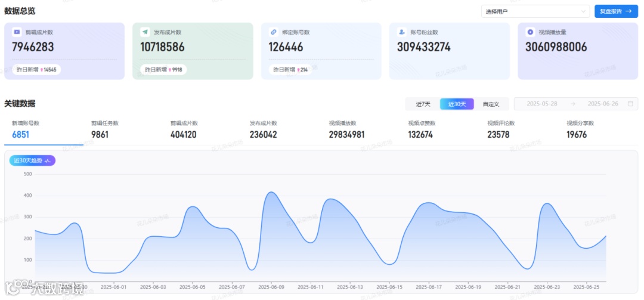644x300 pixels.
Task: Click the value 7946283
Action: (33, 47)
